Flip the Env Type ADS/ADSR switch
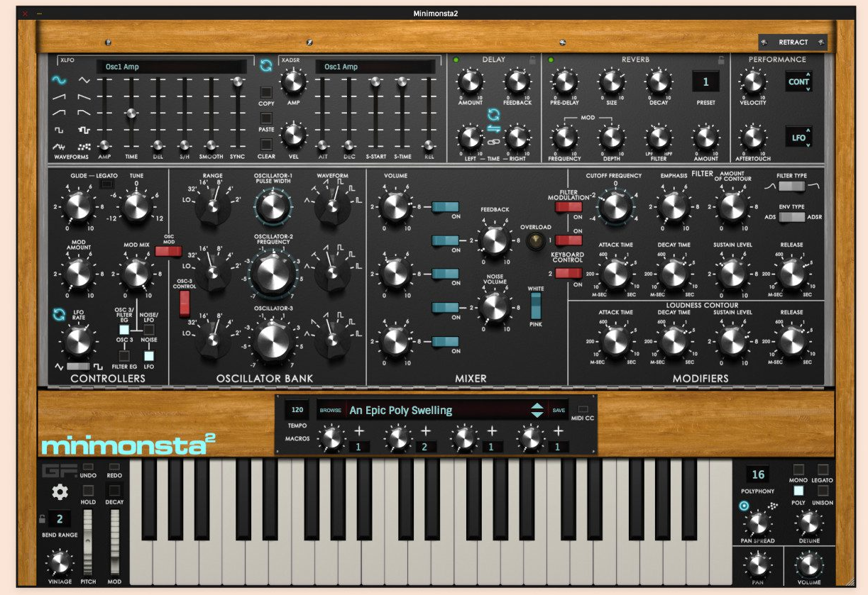The height and width of the screenshot is (595, 868). pos(791,217)
